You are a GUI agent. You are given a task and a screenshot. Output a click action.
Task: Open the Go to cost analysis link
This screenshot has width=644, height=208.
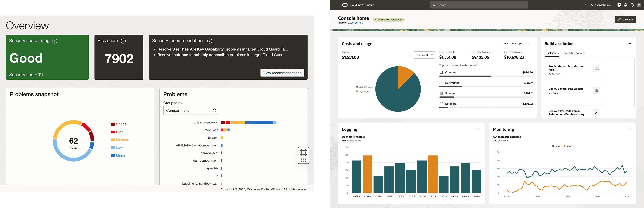(x=513, y=43)
